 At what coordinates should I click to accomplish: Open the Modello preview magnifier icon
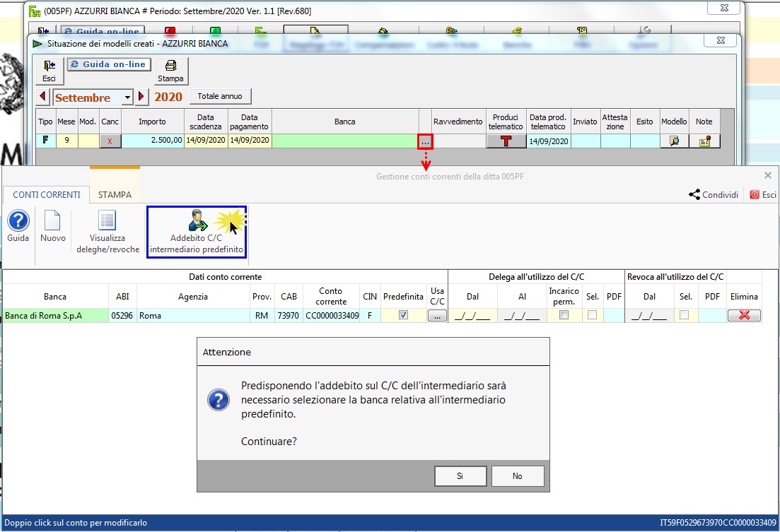point(674,141)
